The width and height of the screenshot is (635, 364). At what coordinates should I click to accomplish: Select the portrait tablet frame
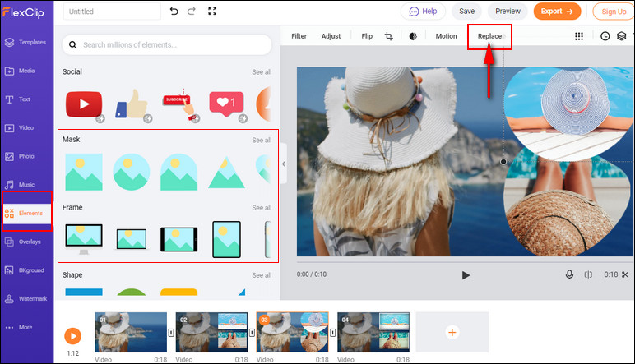click(x=226, y=239)
